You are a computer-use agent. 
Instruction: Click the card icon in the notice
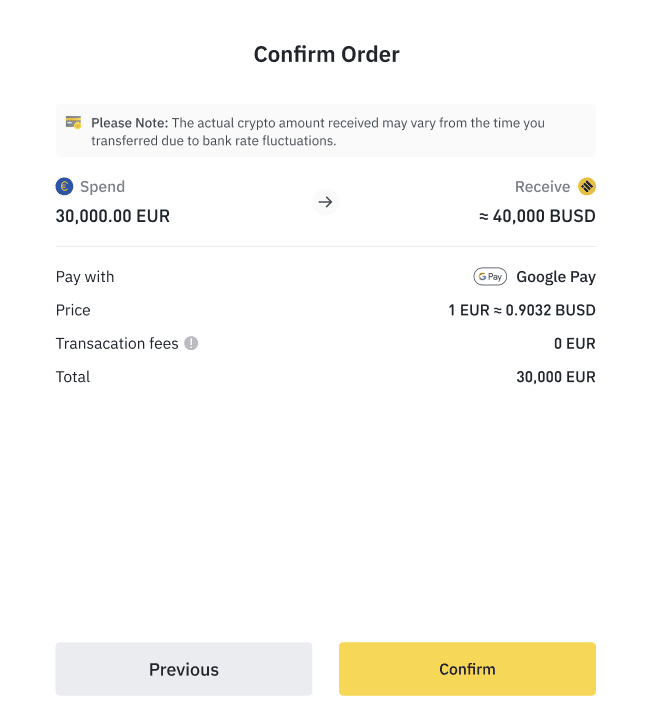click(73, 123)
